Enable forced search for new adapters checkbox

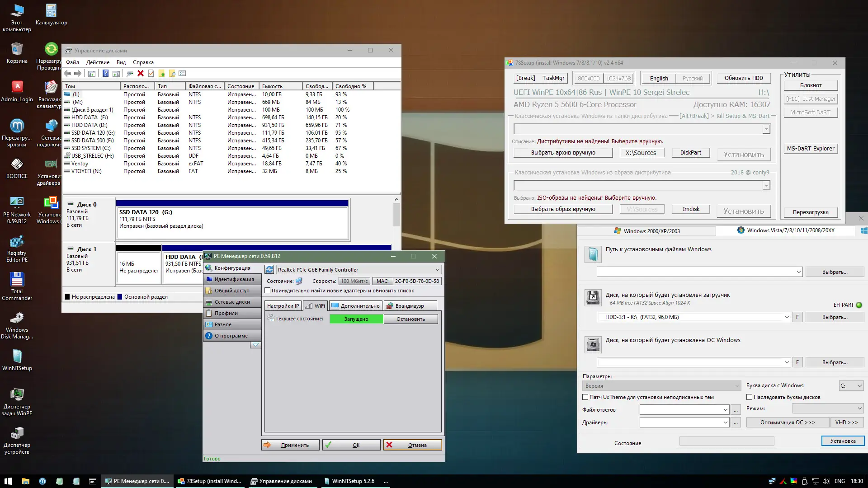268,291
